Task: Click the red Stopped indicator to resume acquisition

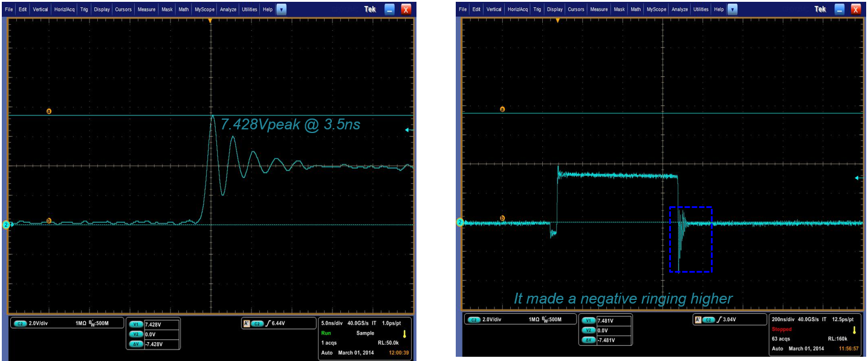Action: [783, 329]
